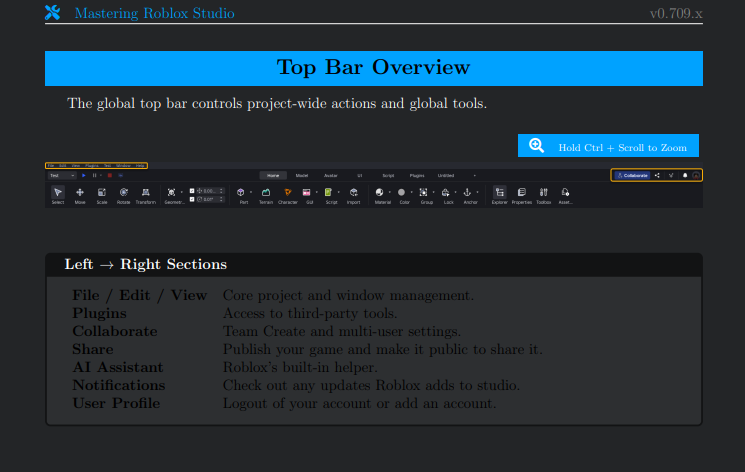Expand the Script dropdown arrow

338,192
